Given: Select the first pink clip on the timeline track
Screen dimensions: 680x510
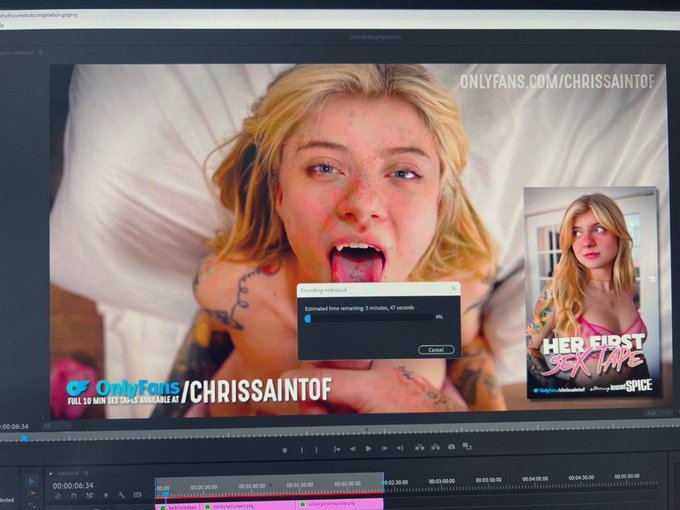Looking at the screenshot, I should (x=178, y=507).
